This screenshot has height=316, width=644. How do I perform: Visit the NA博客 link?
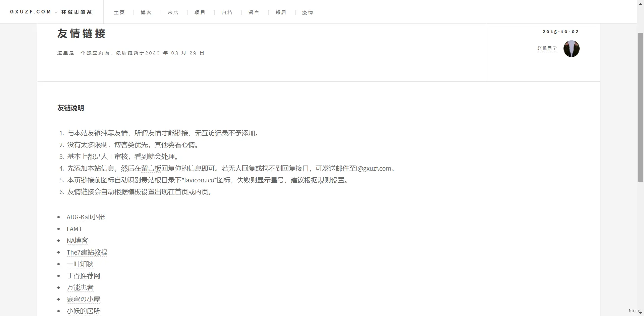click(77, 240)
